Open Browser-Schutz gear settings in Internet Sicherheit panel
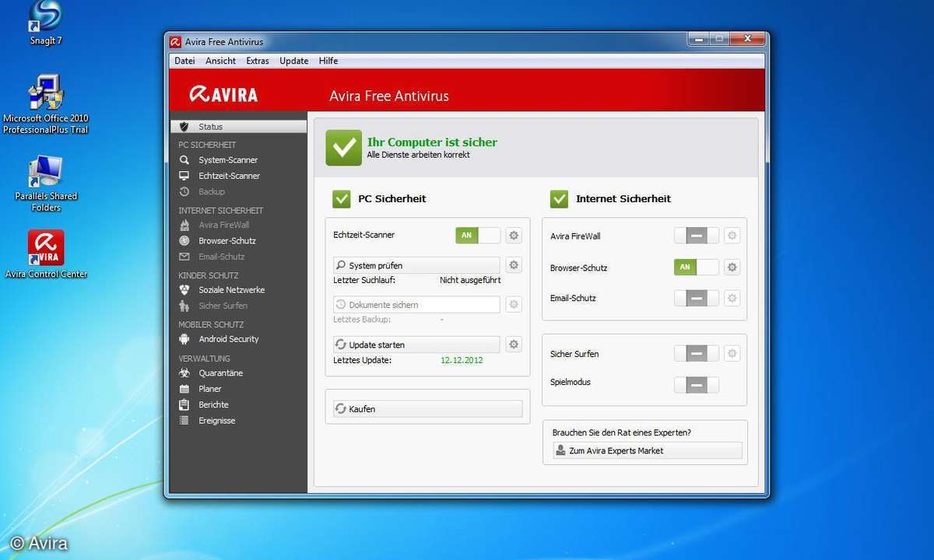The width and height of the screenshot is (934, 560). (732, 268)
